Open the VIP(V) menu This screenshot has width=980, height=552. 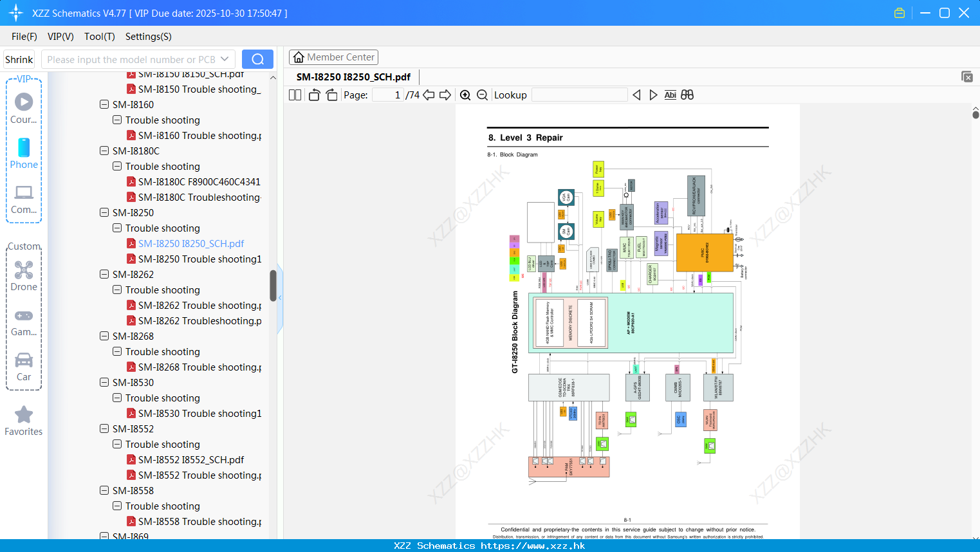click(x=60, y=37)
